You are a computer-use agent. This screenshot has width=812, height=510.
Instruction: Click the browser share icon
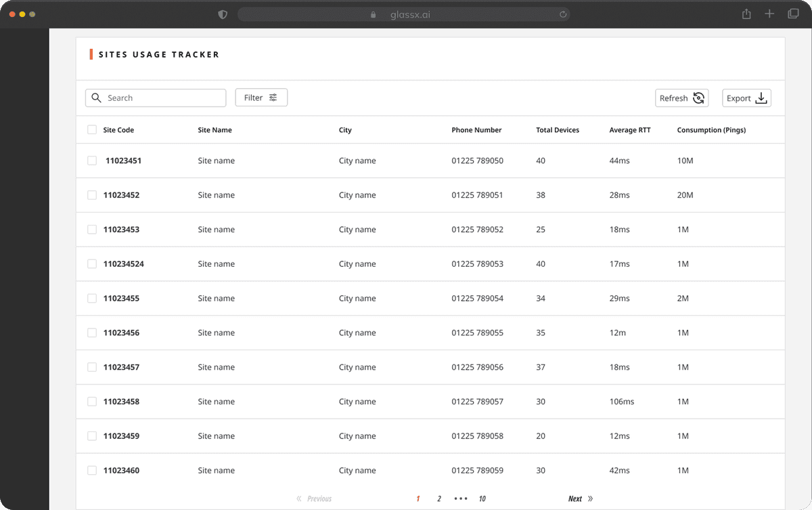pos(746,14)
